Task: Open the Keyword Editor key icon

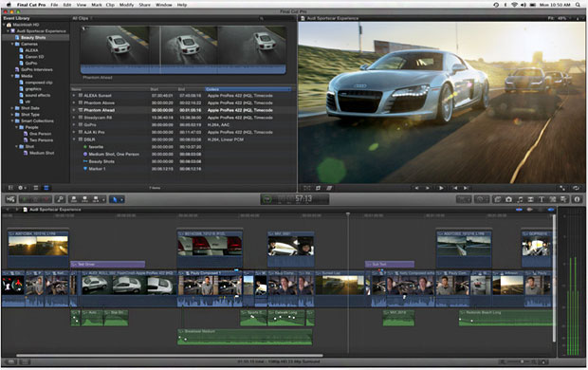Action: click(60, 199)
